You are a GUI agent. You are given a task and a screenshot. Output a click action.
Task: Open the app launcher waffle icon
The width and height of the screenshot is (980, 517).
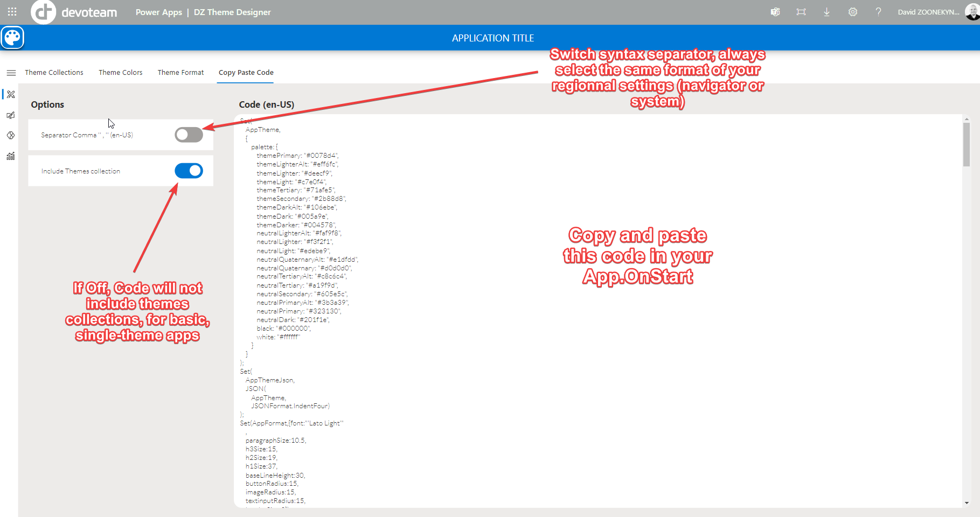pyautogui.click(x=11, y=11)
